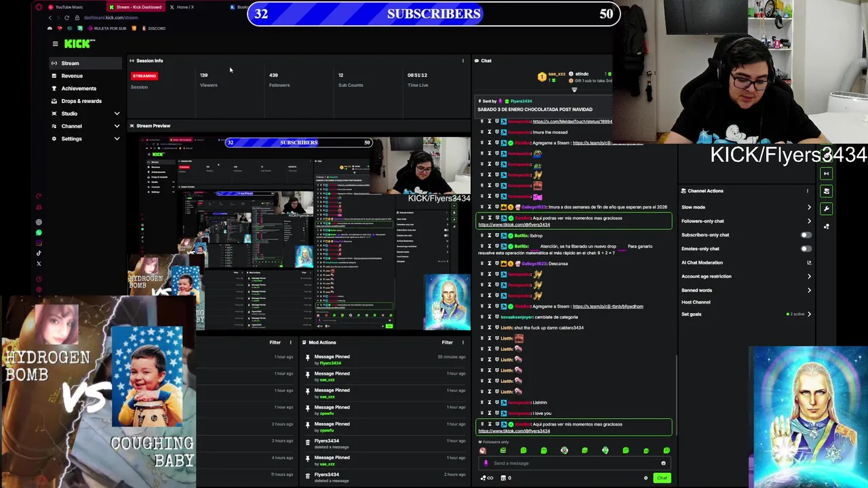The height and width of the screenshot is (488, 868).
Task: Open Host Channel action
Action: point(696,302)
